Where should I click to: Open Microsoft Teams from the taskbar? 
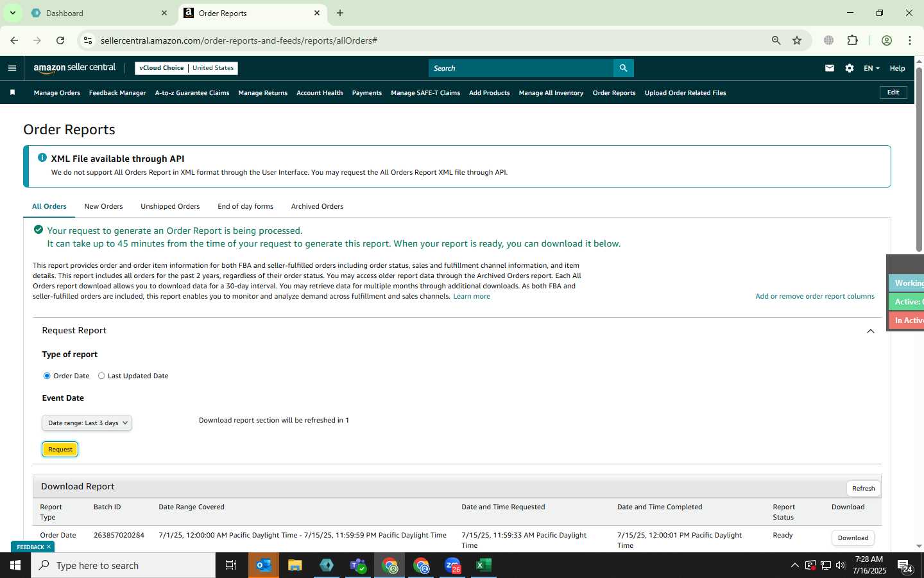click(x=358, y=566)
